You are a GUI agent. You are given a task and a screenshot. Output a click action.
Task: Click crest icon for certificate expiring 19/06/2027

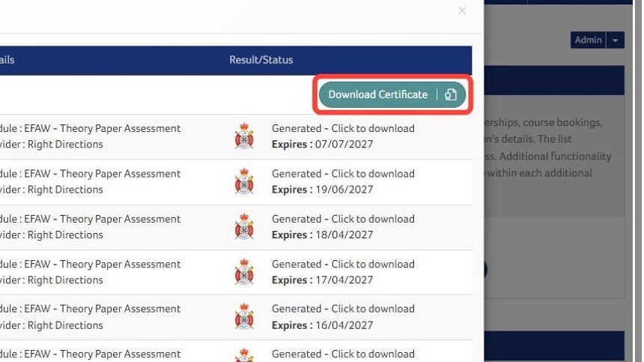[x=244, y=181]
